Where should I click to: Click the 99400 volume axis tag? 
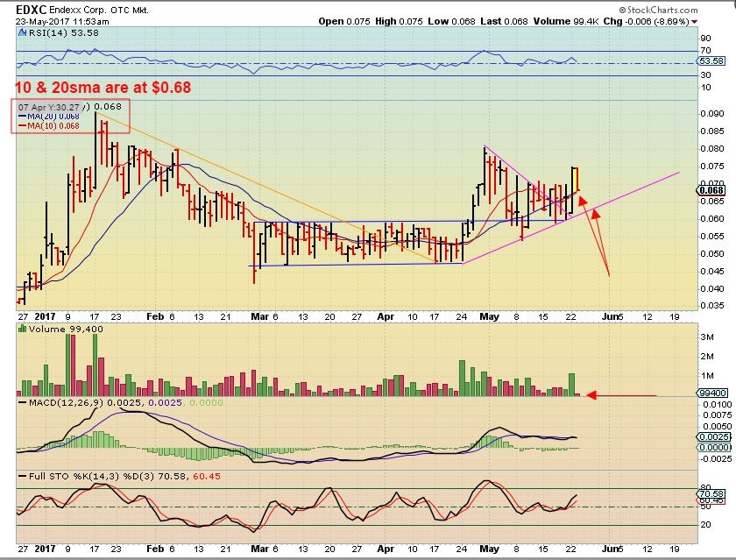pos(711,396)
